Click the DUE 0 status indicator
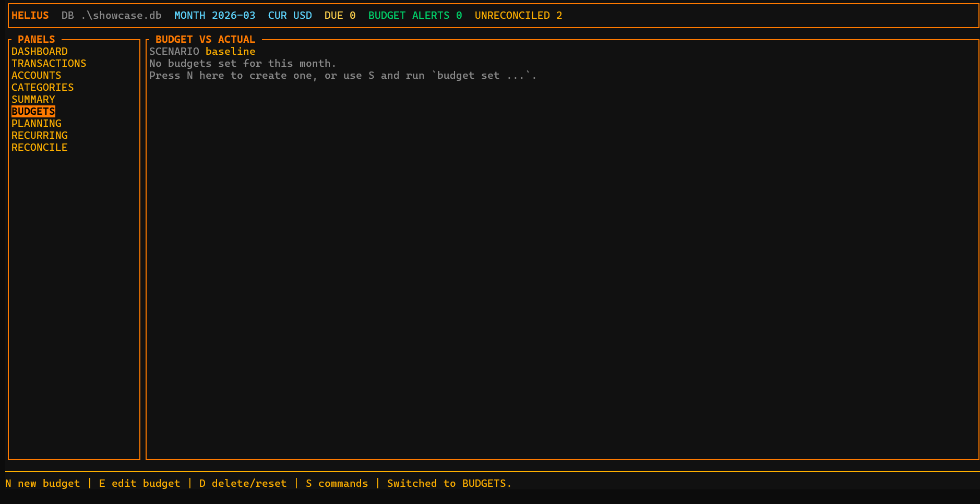 pyautogui.click(x=340, y=16)
